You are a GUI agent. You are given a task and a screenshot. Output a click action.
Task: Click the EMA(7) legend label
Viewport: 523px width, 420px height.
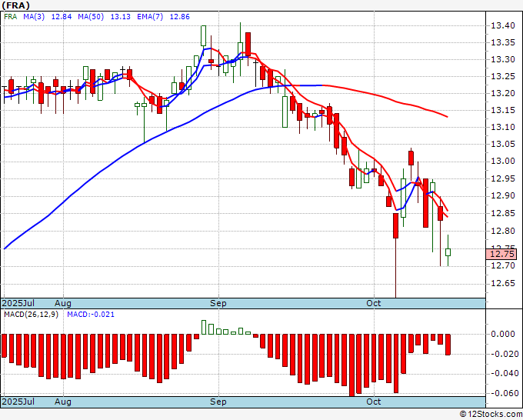pyautogui.click(x=150, y=17)
